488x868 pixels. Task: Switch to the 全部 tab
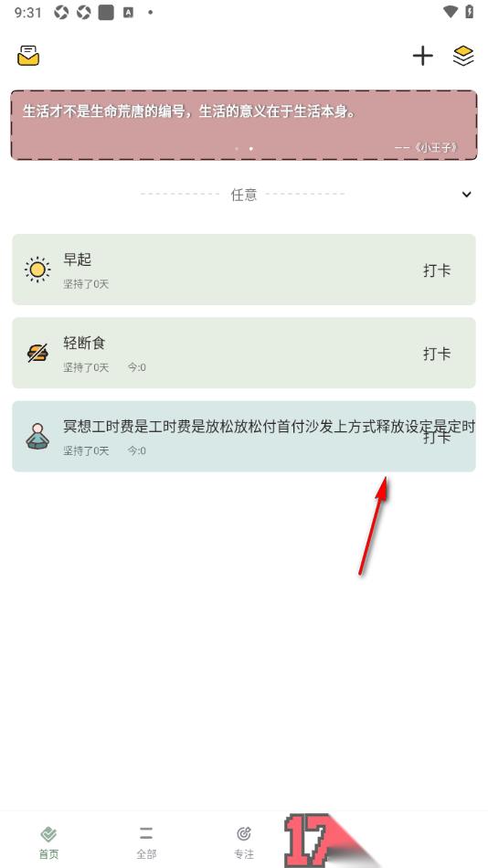coord(146,842)
